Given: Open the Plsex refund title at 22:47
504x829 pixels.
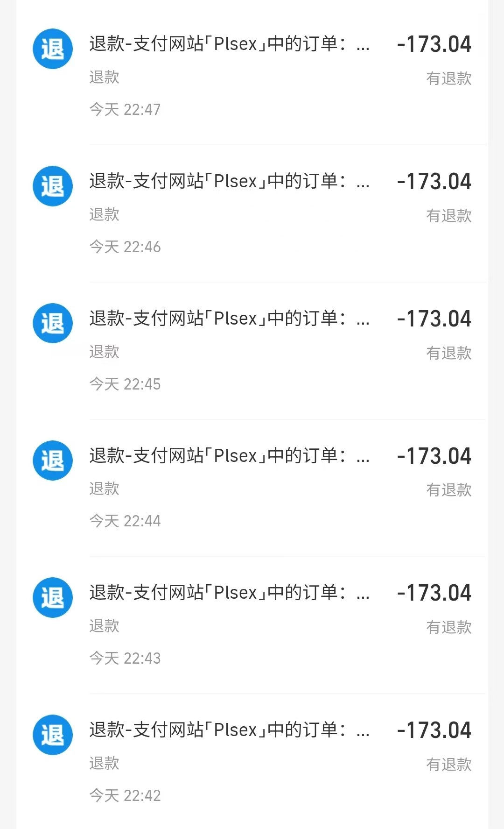Looking at the screenshot, I should [x=229, y=44].
